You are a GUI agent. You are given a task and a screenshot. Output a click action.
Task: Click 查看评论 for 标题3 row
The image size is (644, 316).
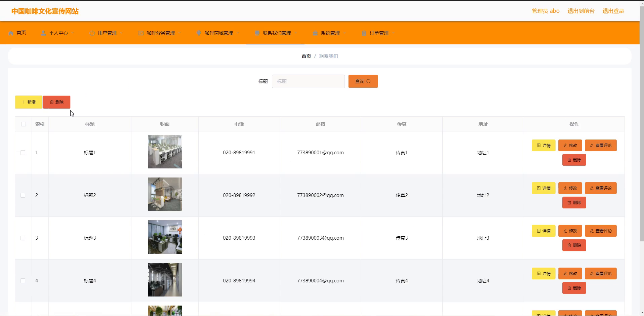click(601, 231)
